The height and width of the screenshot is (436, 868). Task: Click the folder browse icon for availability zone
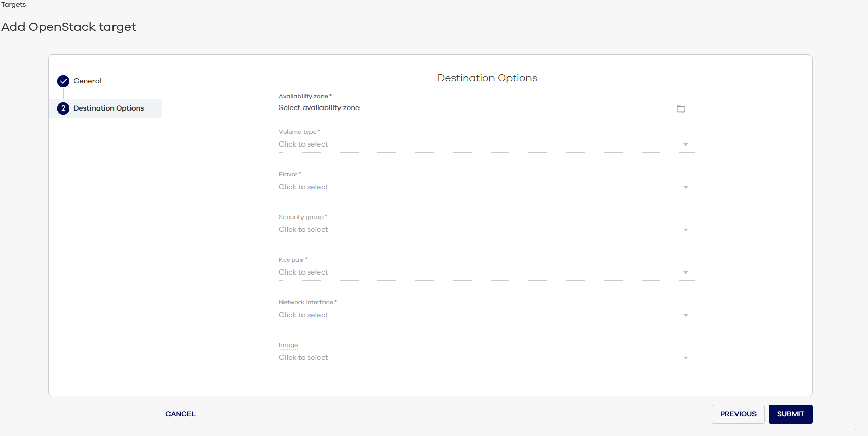point(681,109)
